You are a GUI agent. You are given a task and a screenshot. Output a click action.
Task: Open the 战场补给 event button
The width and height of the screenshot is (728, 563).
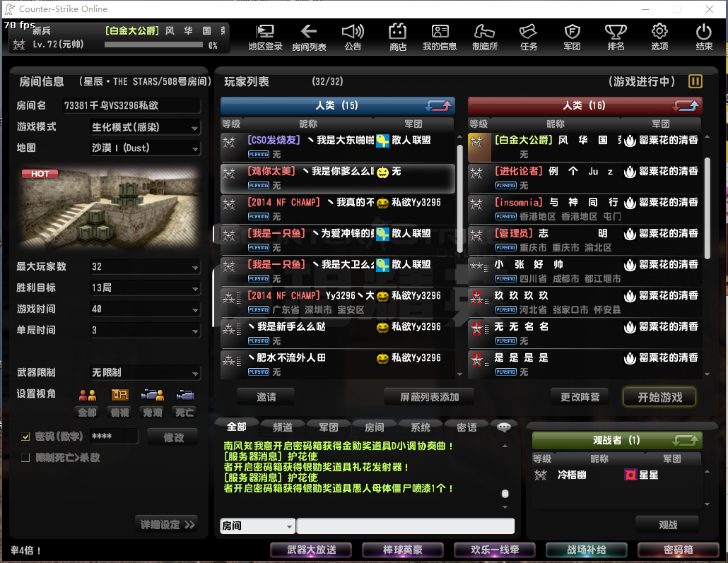587,550
